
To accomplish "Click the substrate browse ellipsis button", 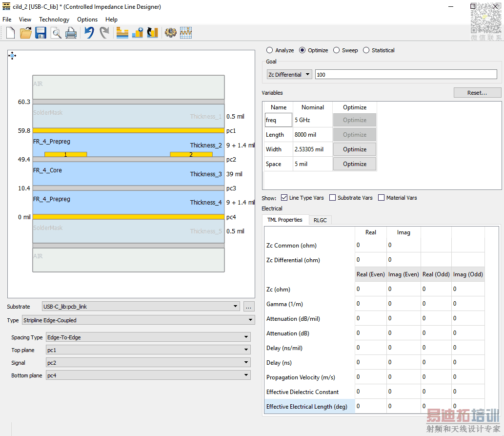I will 249,307.
